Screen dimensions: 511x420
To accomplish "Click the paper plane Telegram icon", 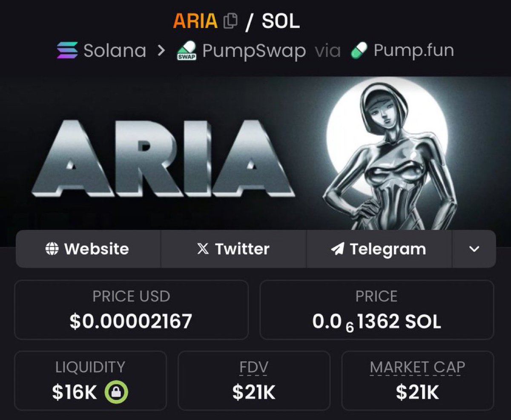I will pyautogui.click(x=337, y=249).
